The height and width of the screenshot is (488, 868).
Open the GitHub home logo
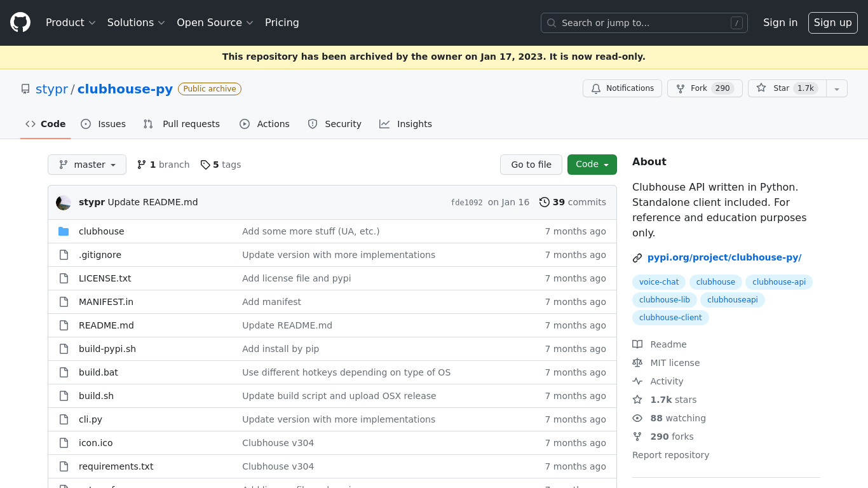coord(20,22)
